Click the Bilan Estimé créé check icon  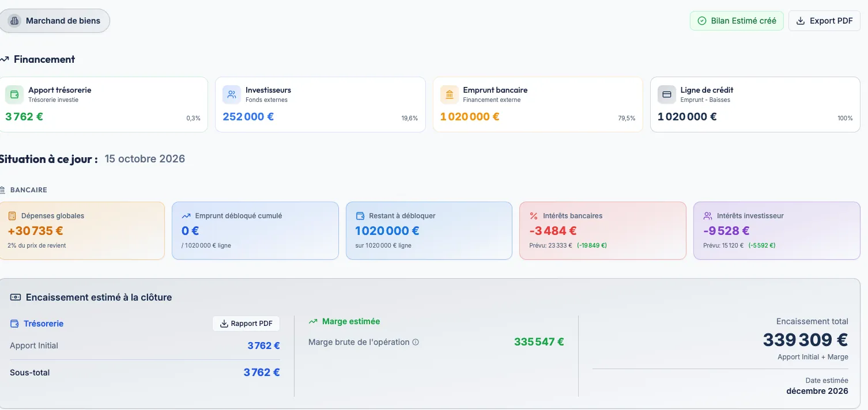coord(702,21)
